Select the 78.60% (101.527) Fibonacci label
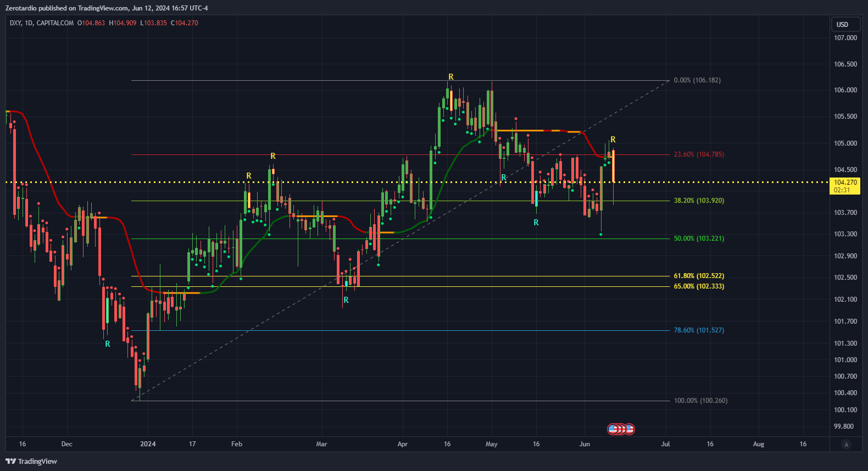This screenshot has width=868, height=471. 699,330
